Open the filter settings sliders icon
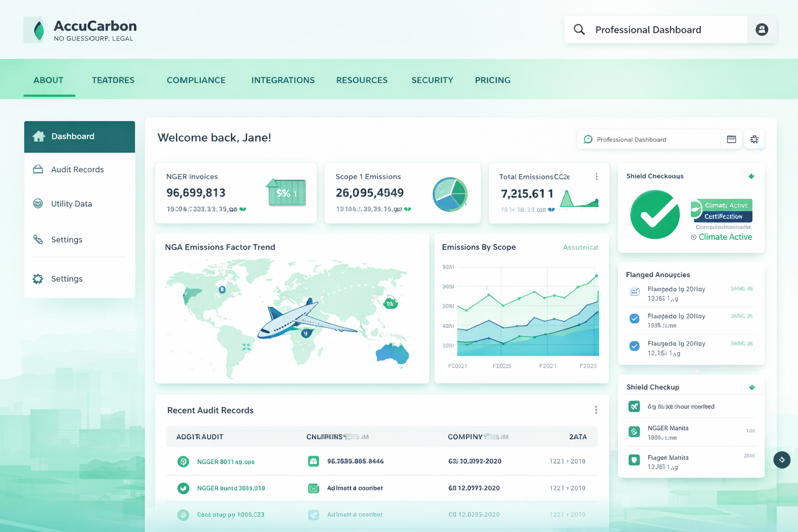Image resolution: width=798 pixels, height=532 pixels. tap(754, 139)
